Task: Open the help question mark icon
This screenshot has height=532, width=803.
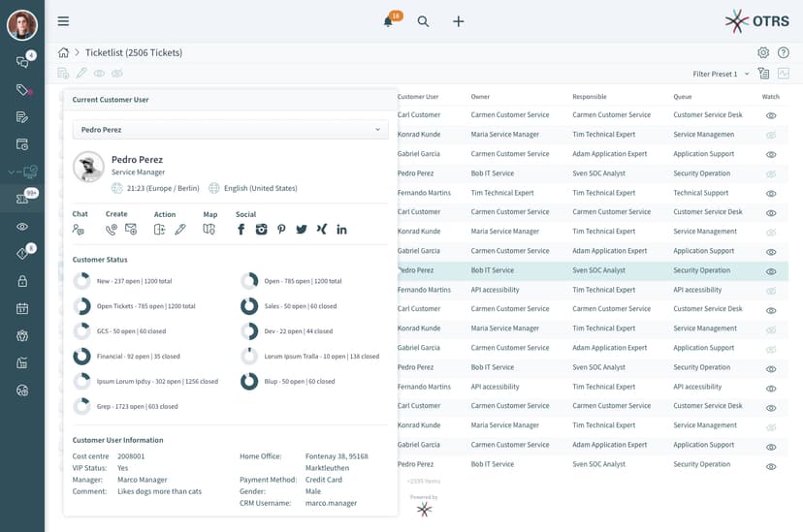Action: pos(783,52)
